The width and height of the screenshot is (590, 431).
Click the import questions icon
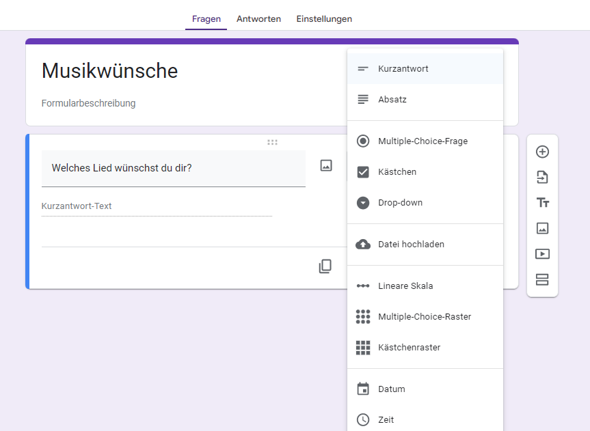pos(542,177)
